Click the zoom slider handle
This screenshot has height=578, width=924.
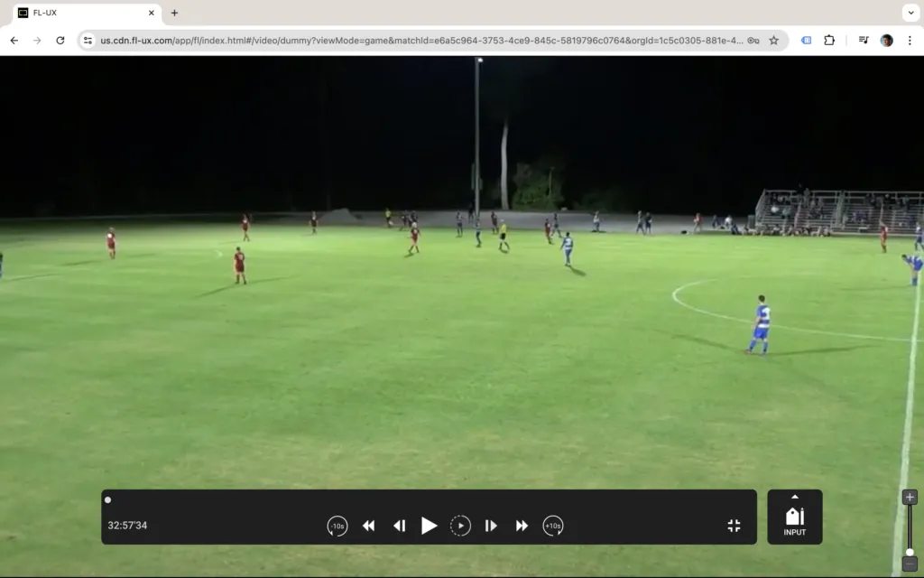910,552
